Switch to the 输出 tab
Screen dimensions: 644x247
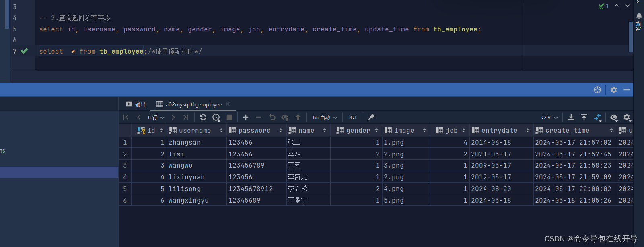click(x=136, y=104)
